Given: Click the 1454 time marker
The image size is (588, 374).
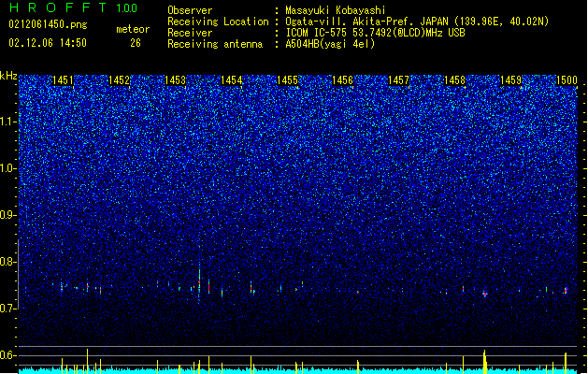Looking at the screenshot, I should point(232,80).
